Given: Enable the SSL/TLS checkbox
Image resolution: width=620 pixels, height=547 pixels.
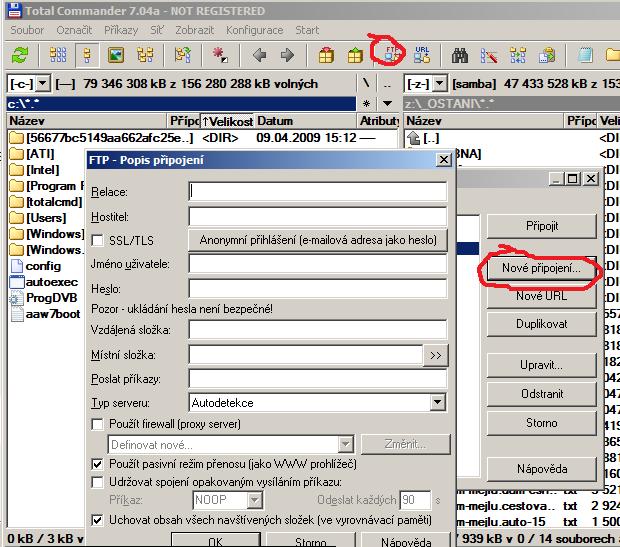Looking at the screenshot, I should click(98, 241).
